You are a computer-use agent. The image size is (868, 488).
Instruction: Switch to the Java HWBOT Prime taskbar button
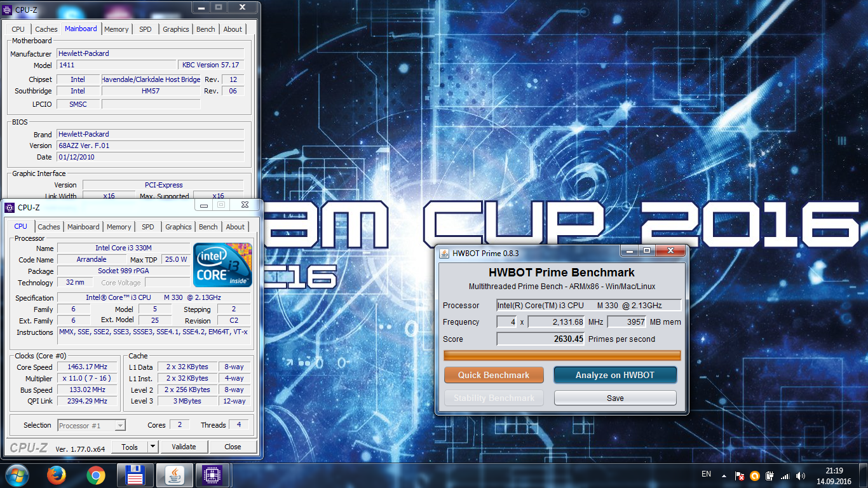tap(173, 475)
